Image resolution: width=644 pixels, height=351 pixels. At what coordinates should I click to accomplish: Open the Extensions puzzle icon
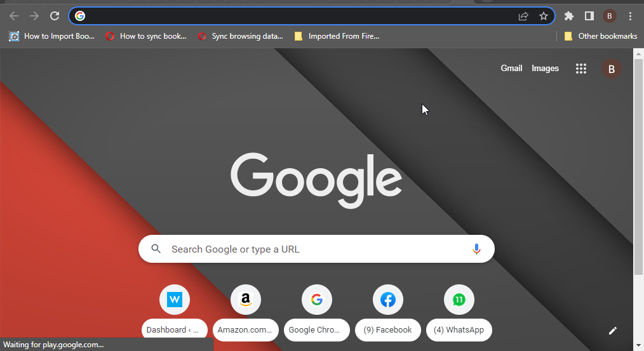click(x=569, y=16)
